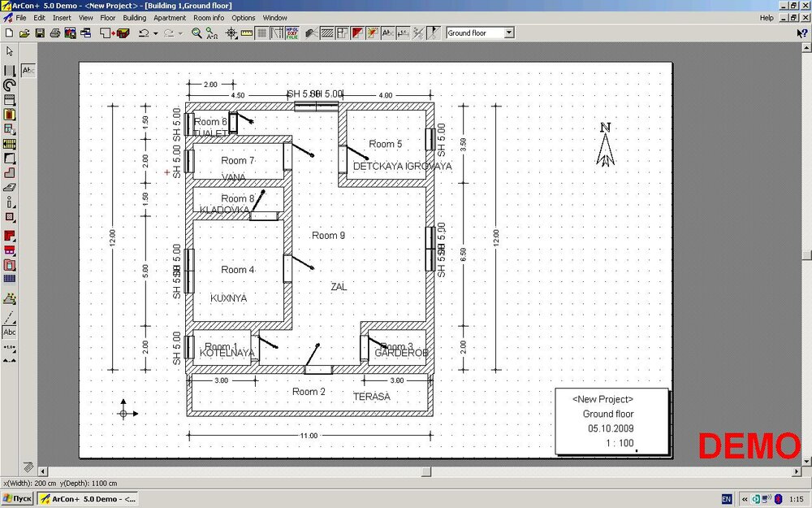812x508 pixels.
Task: Click the crosshair origin tool icon
Action: [231, 33]
